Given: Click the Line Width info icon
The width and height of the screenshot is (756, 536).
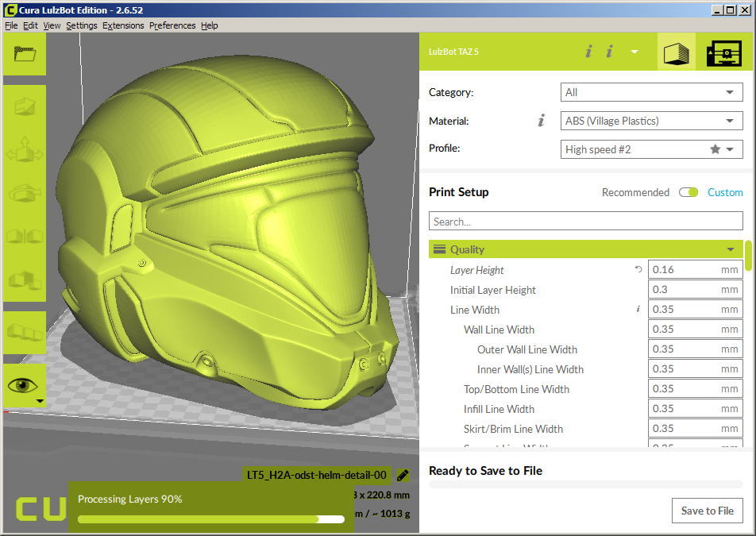Looking at the screenshot, I should click(x=638, y=309).
